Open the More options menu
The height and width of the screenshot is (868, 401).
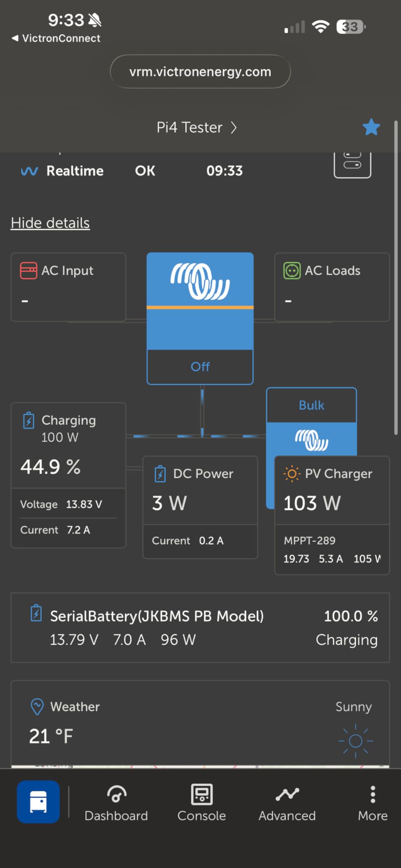pyautogui.click(x=373, y=803)
